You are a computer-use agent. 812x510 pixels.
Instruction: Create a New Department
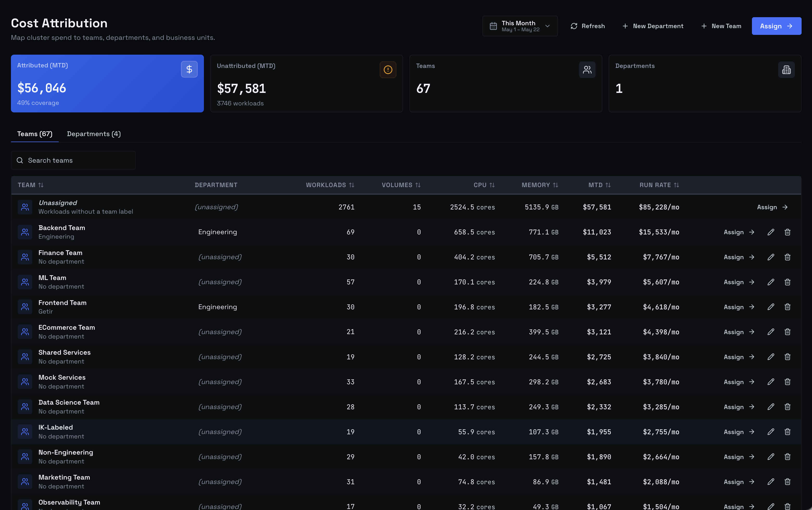click(x=653, y=26)
